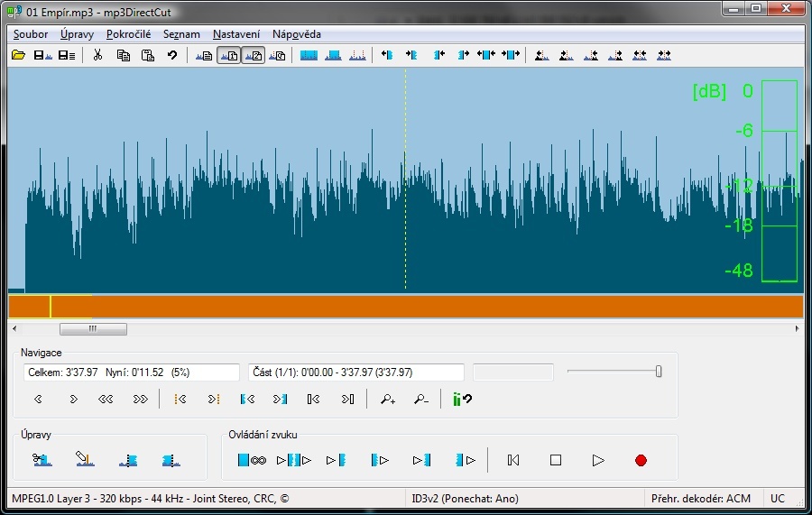Click the ID3v2 status bar field
812x515 pixels.
point(464,499)
